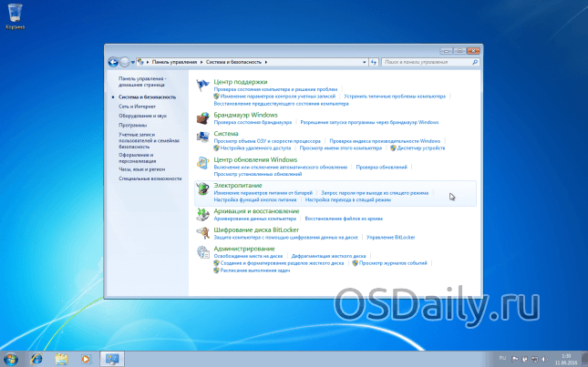Open Настройка удаленного доступа link

pyautogui.click(x=255, y=148)
